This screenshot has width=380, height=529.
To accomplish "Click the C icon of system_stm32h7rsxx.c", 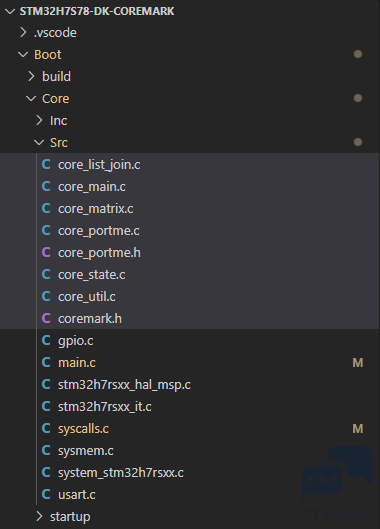I will point(46,472).
